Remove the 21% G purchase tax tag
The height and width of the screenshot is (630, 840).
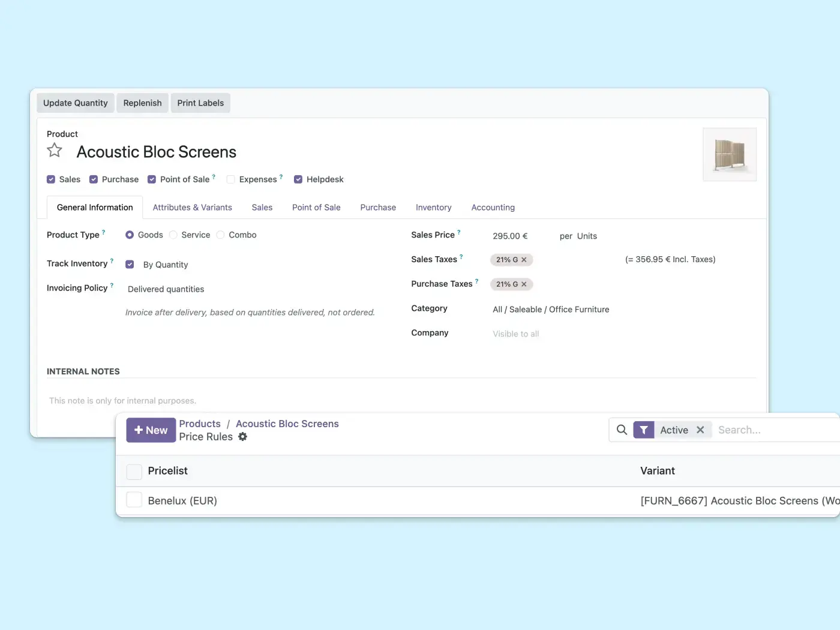point(524,284)
